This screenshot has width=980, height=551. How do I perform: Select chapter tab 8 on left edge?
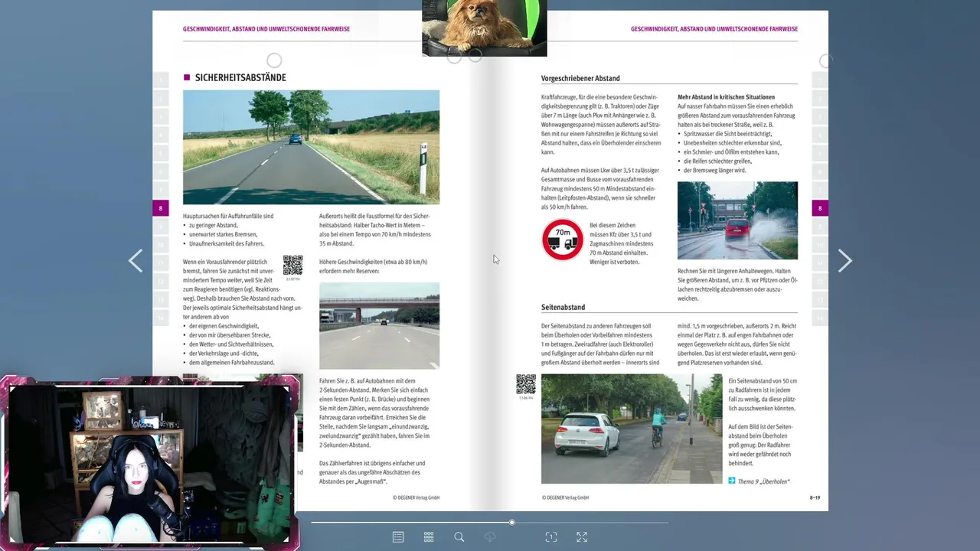160,207
